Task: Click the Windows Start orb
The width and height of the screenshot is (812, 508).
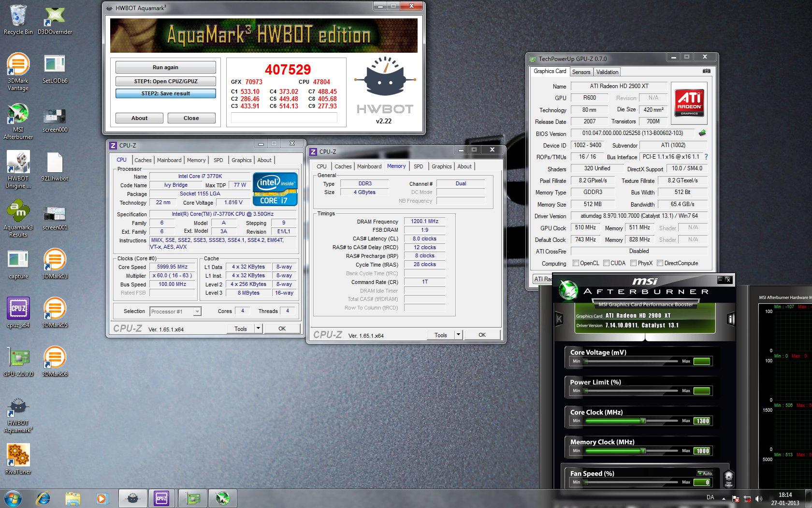Action: (x=13, y=498)
